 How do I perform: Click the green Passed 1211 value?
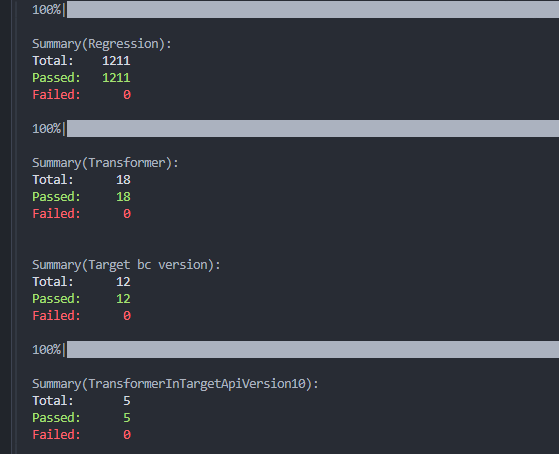(116, 78)
